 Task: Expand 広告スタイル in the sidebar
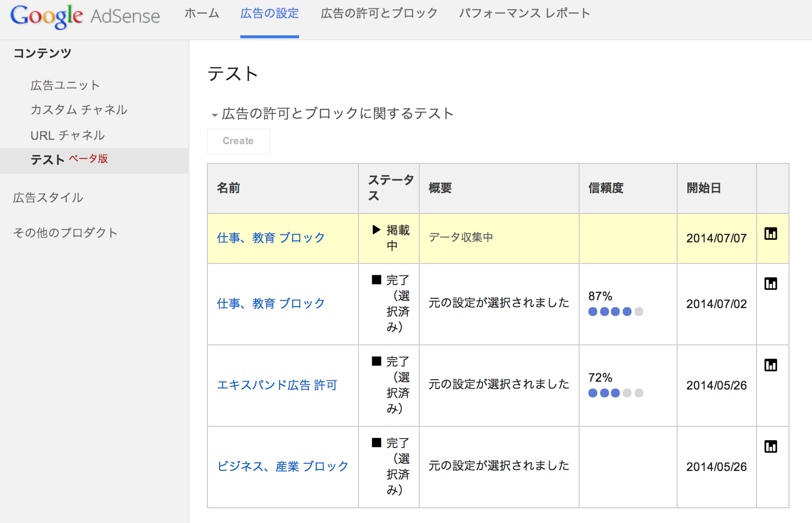tap(48, 198)
